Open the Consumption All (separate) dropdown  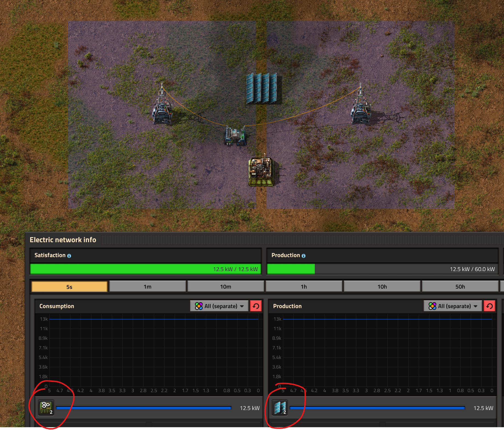pyautogui.click(x=219, y=306)
